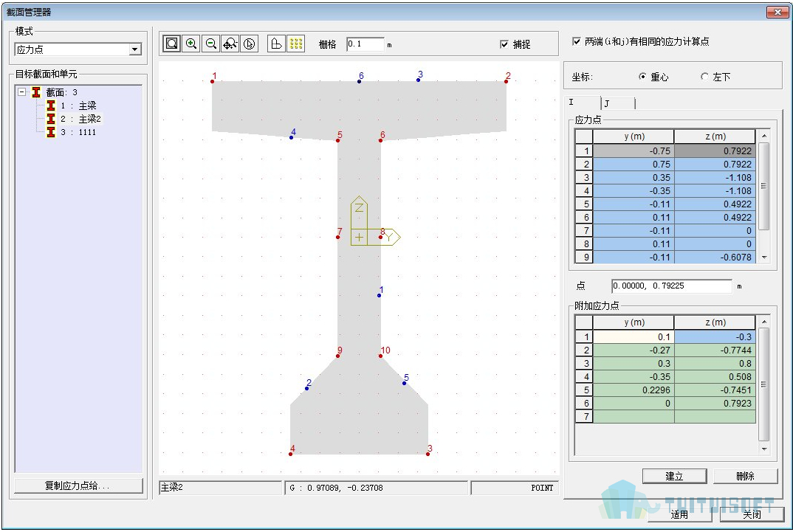Click the I-beam icon next to 主梁2

pos(51,119)
